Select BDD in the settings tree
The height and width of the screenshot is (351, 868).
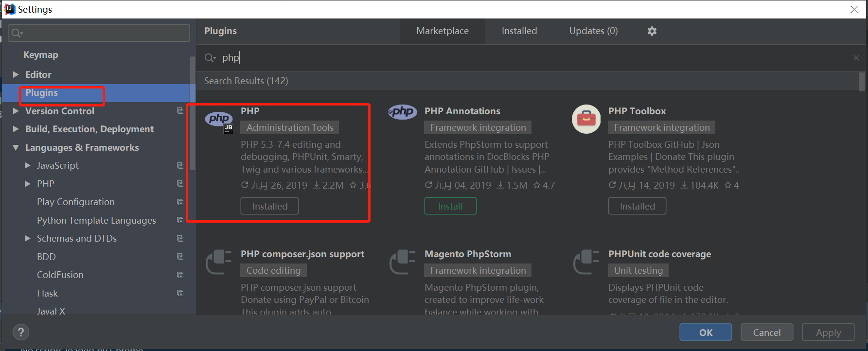point(46,257)
